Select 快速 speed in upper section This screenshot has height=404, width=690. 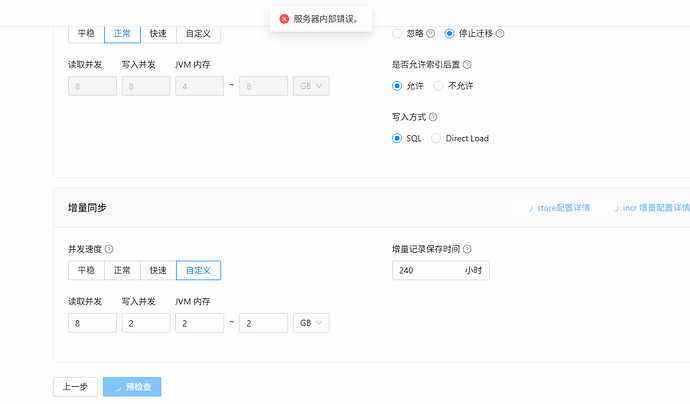tap(158, 34)
